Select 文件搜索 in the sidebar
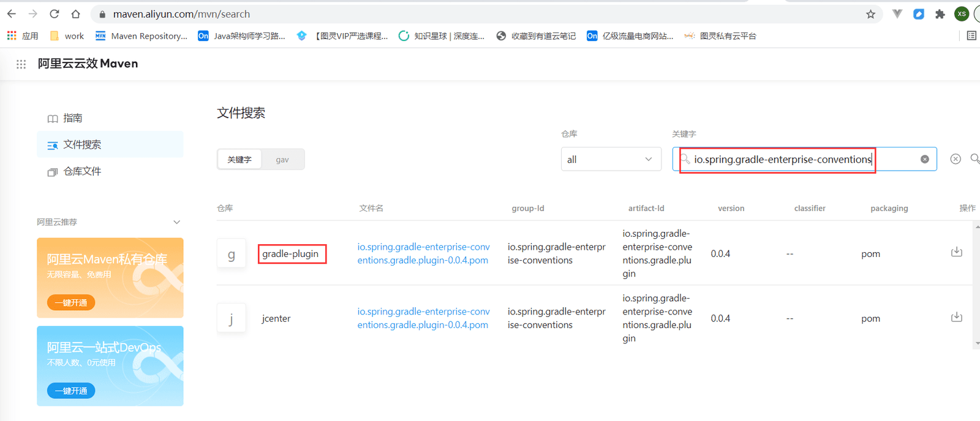This screenshot has height=421, width=980. [110, 144]
